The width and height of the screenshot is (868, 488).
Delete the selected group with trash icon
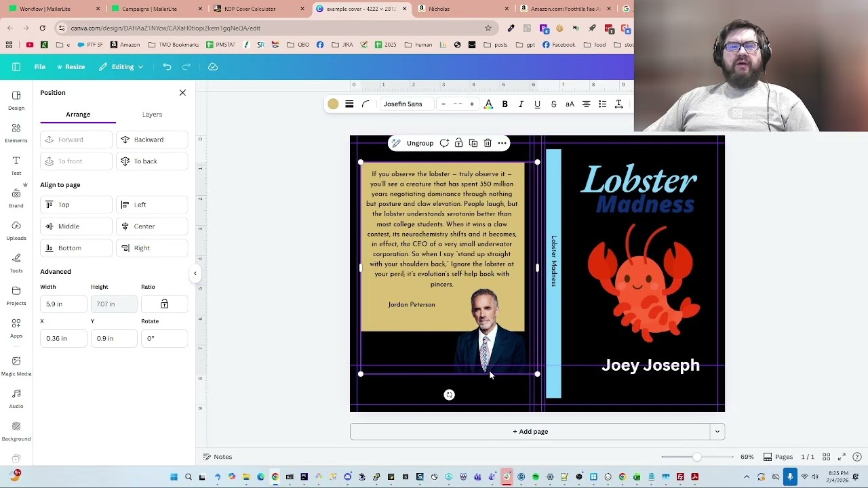click(488, 143)
